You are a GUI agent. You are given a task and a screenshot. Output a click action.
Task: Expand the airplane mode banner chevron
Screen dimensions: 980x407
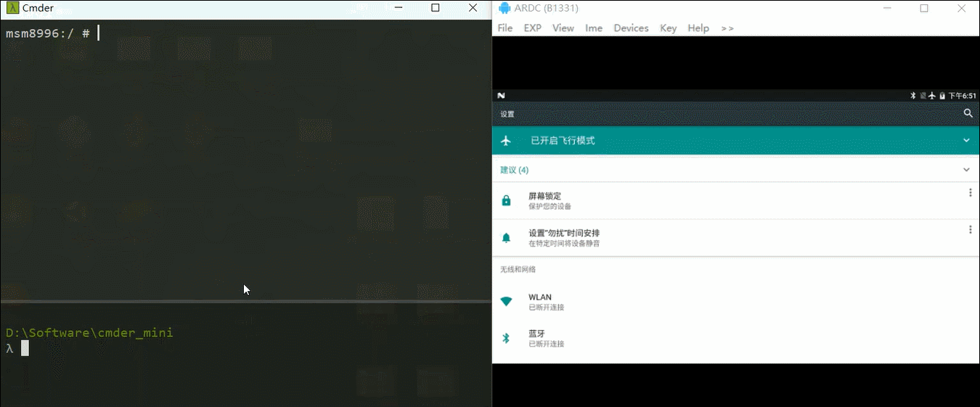pos(966,140)
